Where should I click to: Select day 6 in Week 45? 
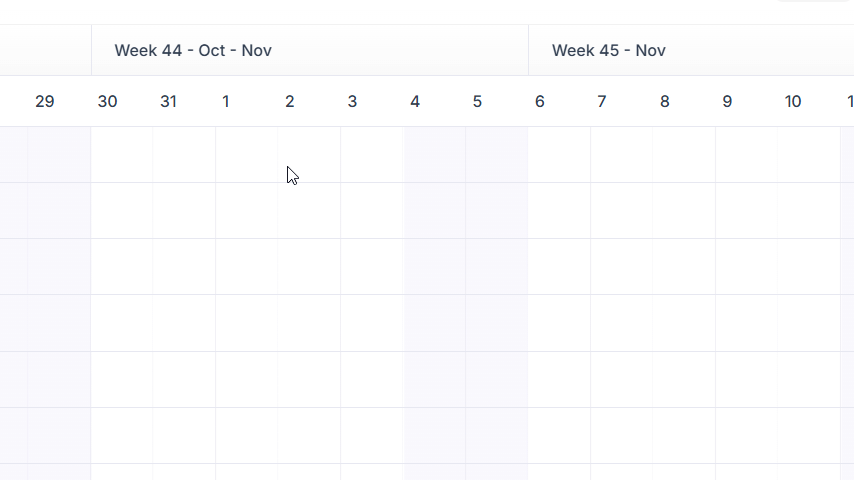point(540,101)
